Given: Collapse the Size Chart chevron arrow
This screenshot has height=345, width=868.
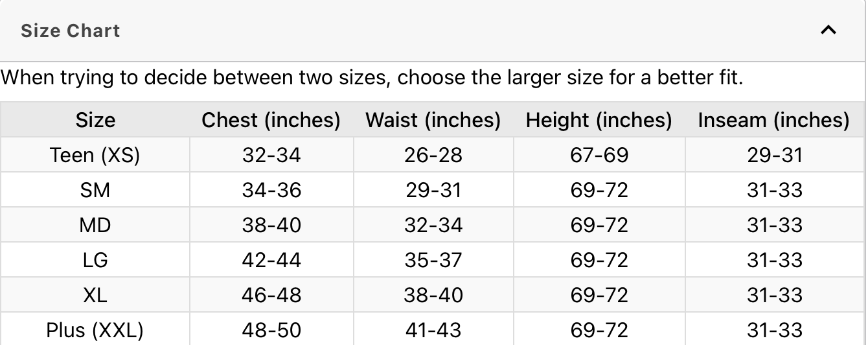Looking at the screenshot, I should [828, 30].
